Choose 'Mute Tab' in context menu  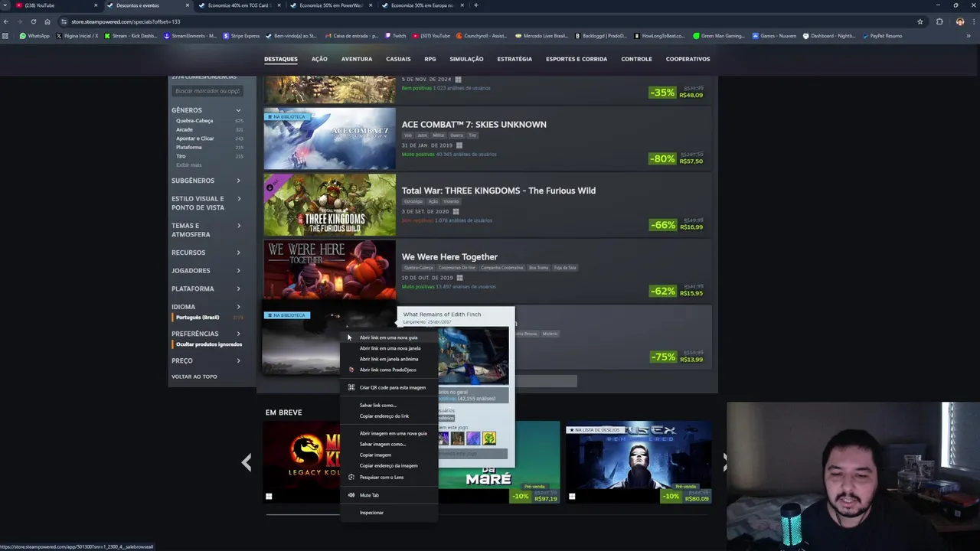coord(389,495)
